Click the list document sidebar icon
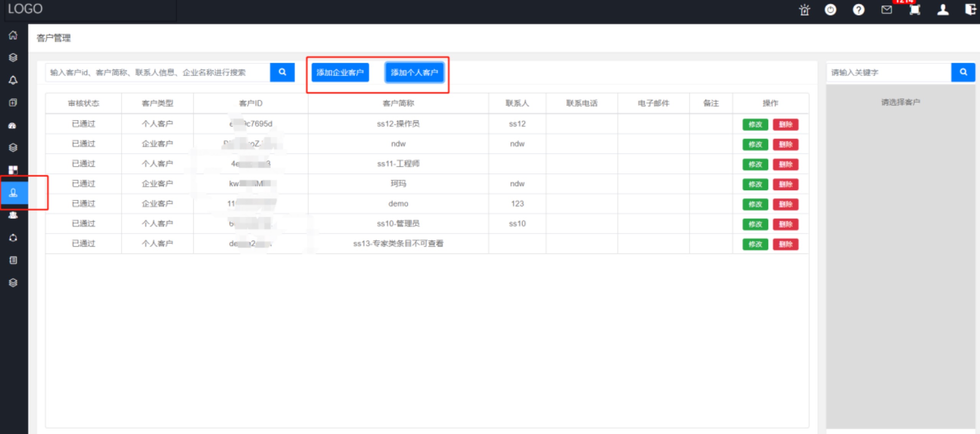This screenshot has width=980, height=434. 13,260
